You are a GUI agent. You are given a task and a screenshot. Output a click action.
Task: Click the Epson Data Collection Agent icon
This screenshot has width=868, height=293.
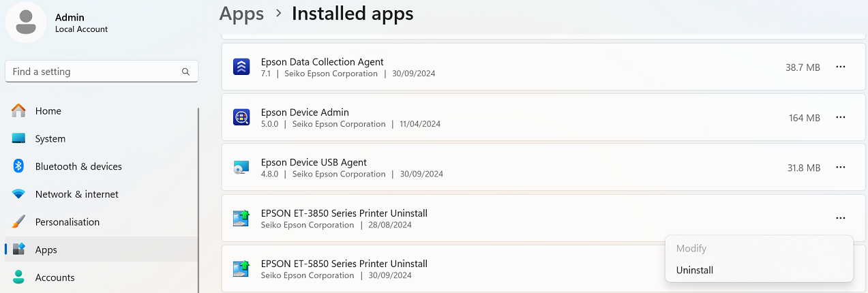(241, 67)
